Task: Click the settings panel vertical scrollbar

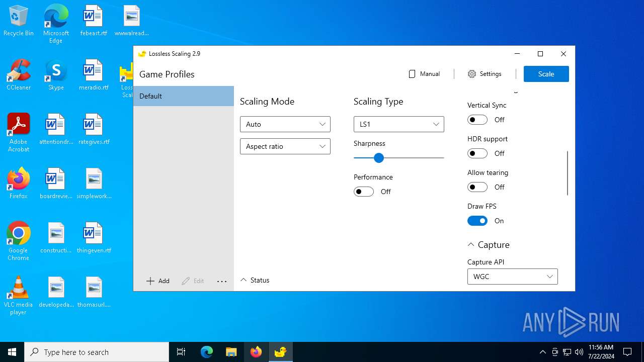Action: [x=568, y=173]
